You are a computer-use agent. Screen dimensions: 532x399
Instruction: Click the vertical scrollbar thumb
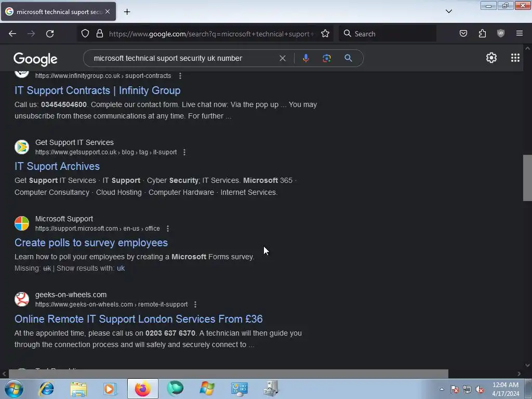[x=527, y=178]
